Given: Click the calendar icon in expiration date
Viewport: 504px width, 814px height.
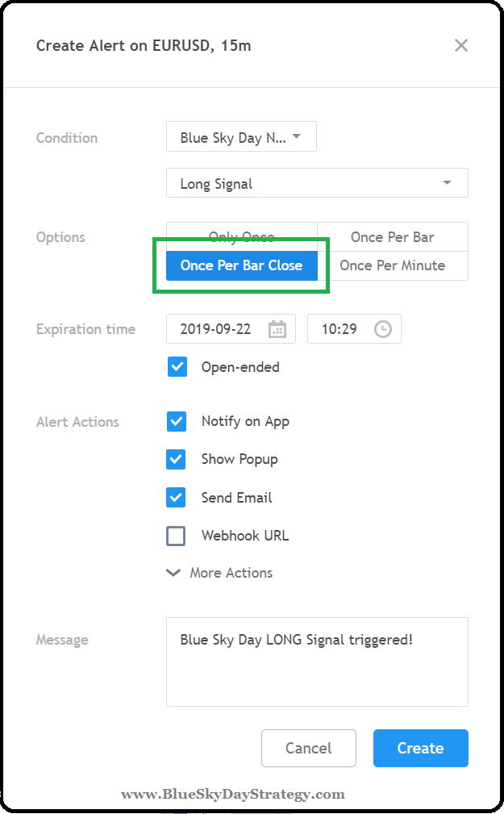Looking at the screenshot, I should point(277,329).
